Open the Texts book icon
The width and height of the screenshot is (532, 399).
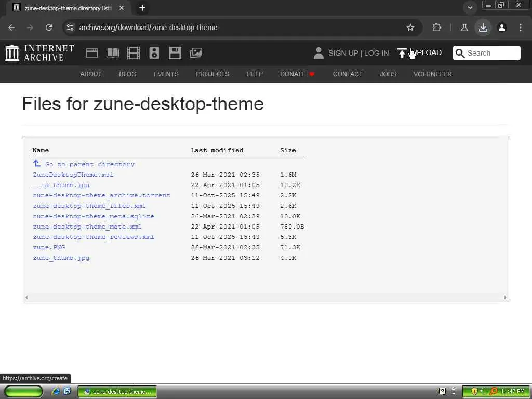click(113, 53)
